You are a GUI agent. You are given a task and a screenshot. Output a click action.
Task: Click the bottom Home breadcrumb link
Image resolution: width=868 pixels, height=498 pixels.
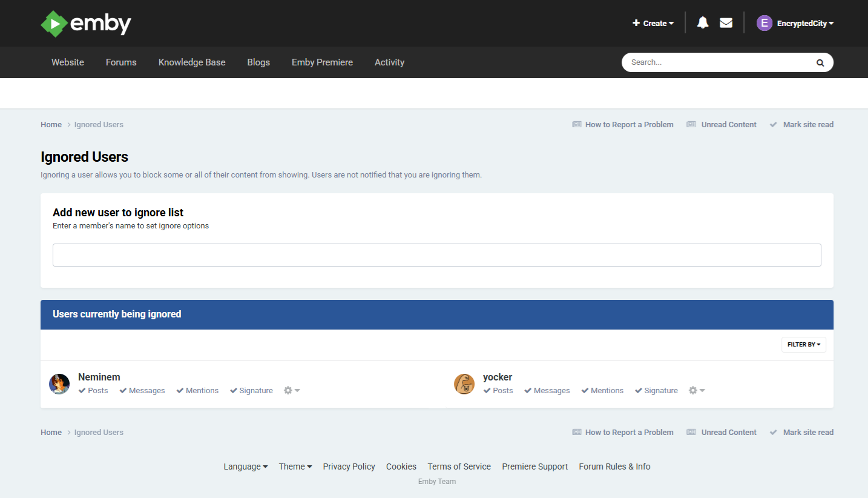51,433
